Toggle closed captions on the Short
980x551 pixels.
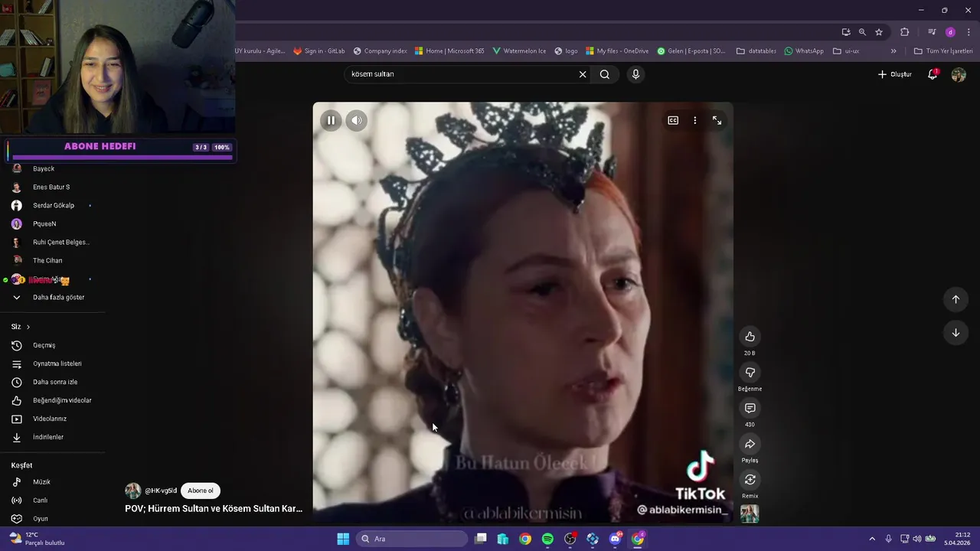click(x=673, y=120)
